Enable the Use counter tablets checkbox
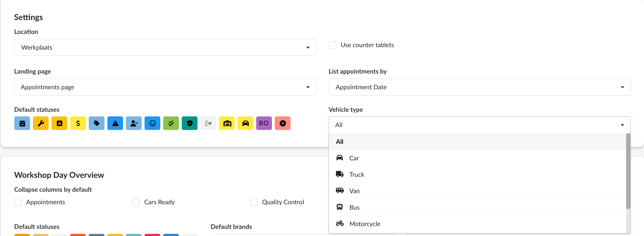This screenshot has height=236, width=644. click(x=333, y=45)
